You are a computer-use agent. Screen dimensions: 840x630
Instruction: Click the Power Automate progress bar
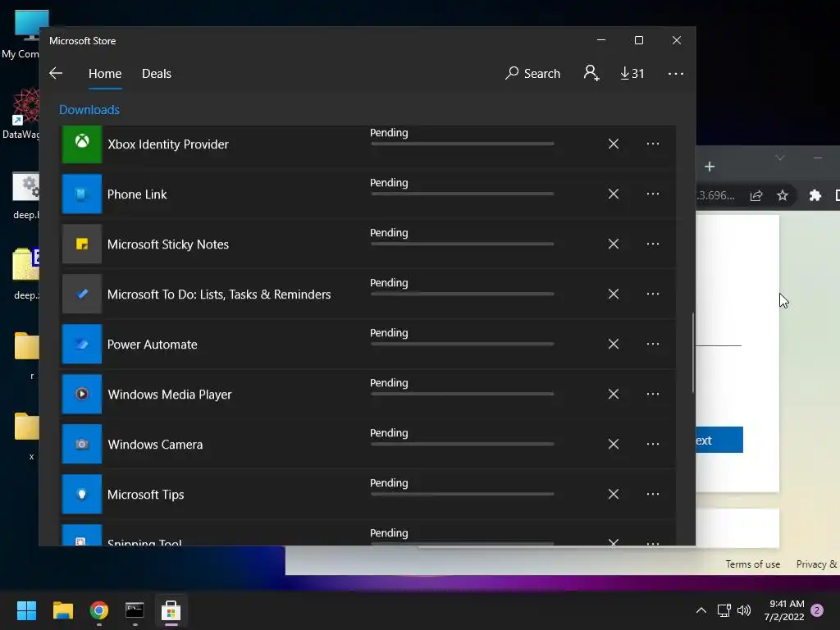[463, 344]
